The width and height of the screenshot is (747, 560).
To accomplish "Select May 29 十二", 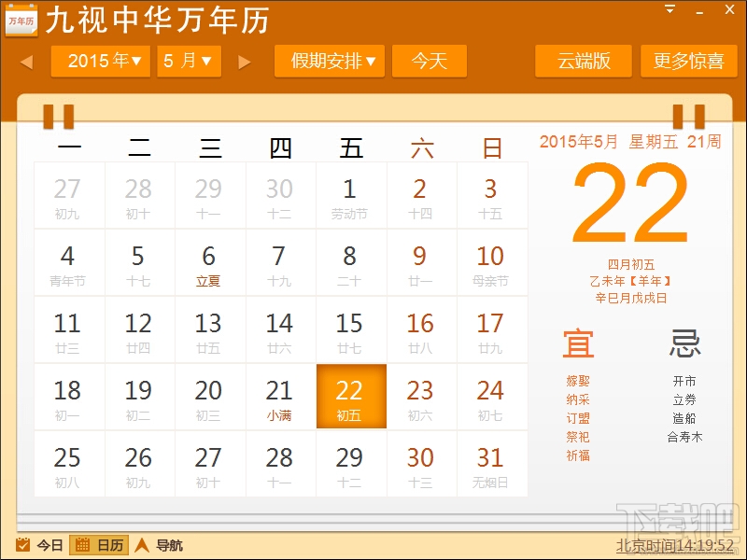I will coord(351,464).
